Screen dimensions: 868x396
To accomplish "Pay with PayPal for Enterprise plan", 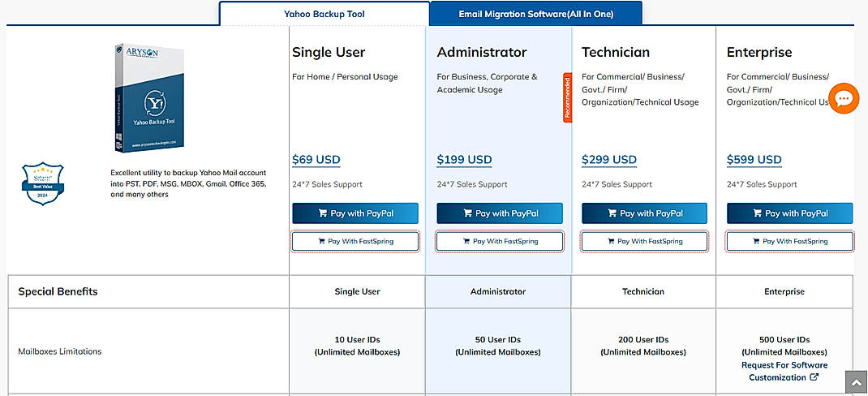I will point(789,213).
